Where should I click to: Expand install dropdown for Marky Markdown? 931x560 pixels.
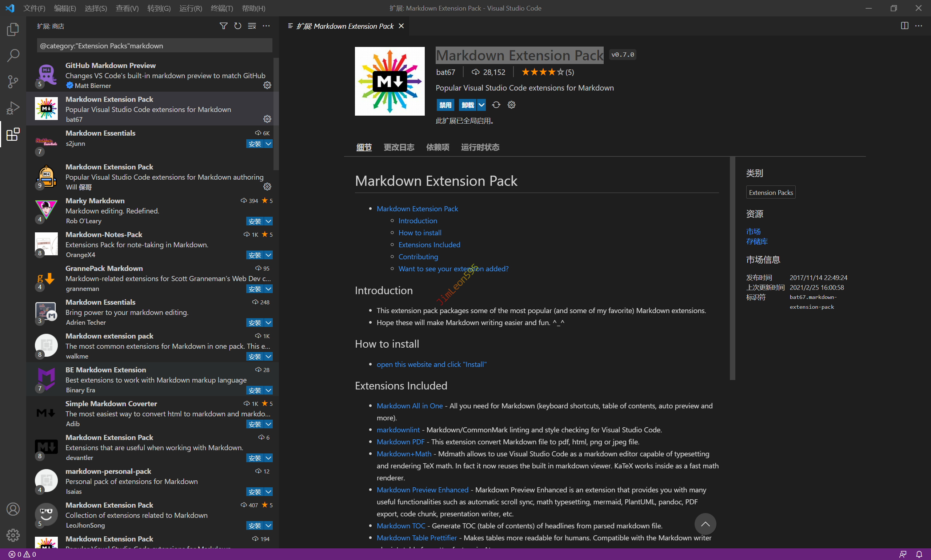click(268, 221)
